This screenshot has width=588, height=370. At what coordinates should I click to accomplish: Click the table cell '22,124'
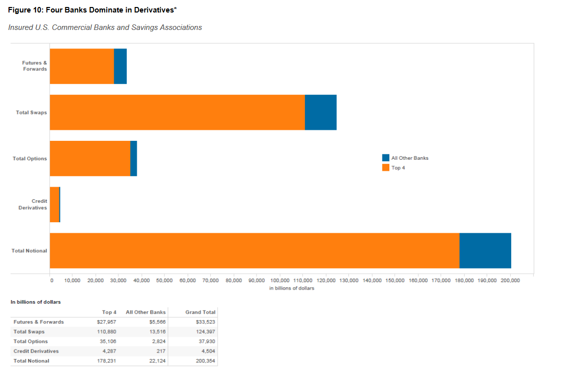158,361
